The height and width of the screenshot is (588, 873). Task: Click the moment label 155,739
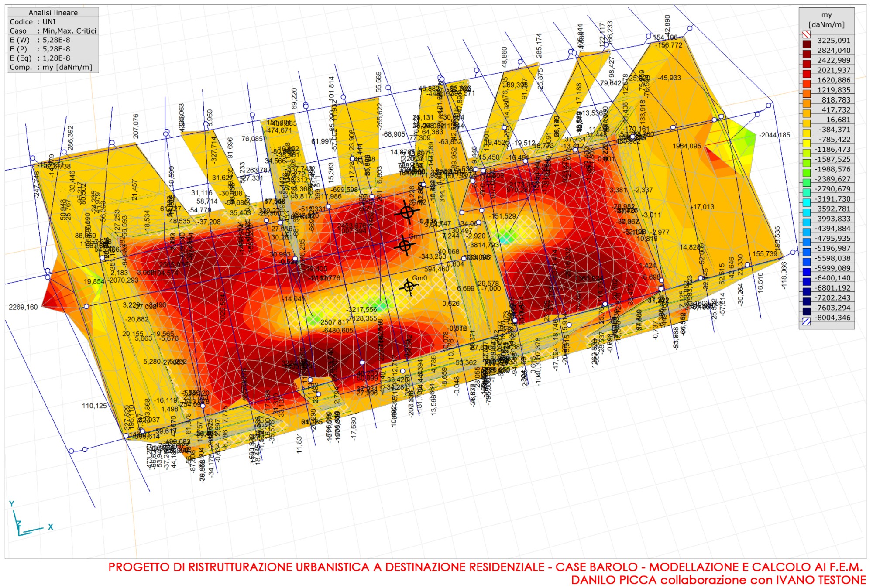tap(765, 254)
